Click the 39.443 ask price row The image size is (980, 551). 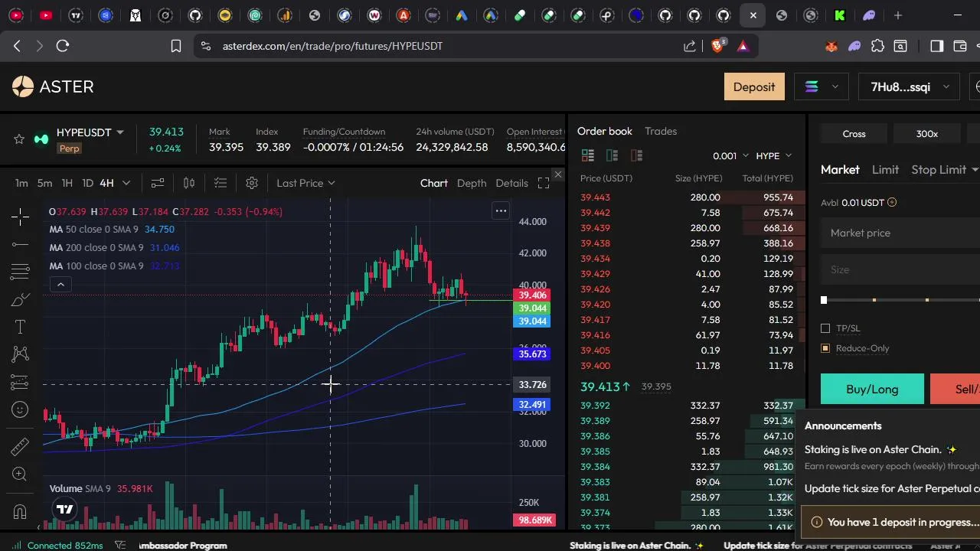click(687, 197)
